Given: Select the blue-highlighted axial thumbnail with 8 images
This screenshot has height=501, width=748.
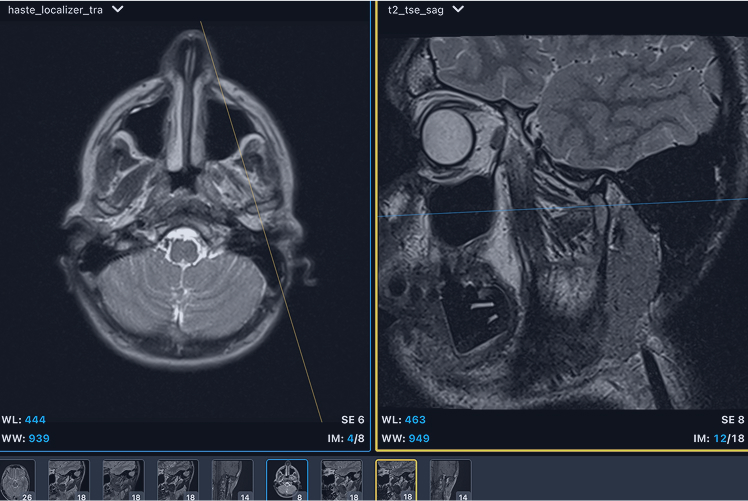Looking at the screenshot, I should [287, 480].
